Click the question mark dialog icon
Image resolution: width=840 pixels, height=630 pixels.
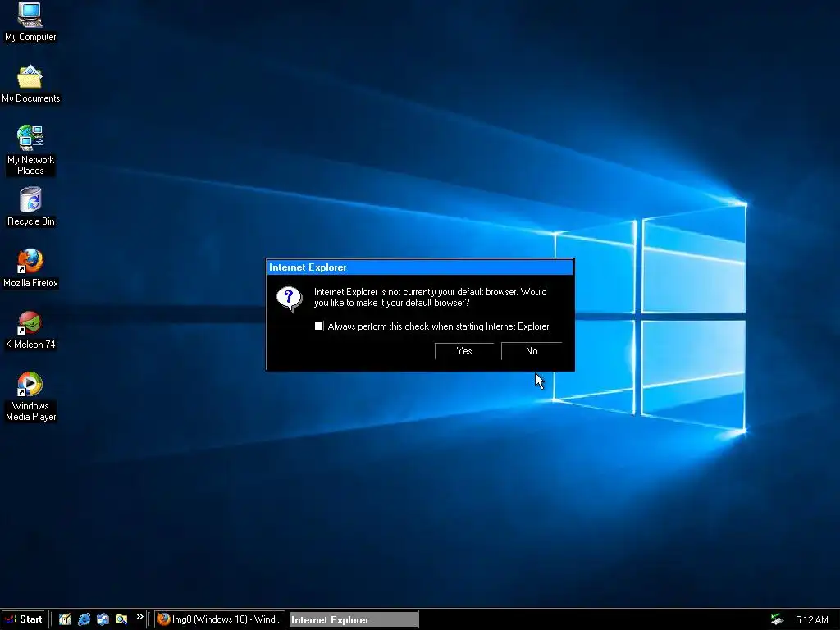(x=290, y=299)
